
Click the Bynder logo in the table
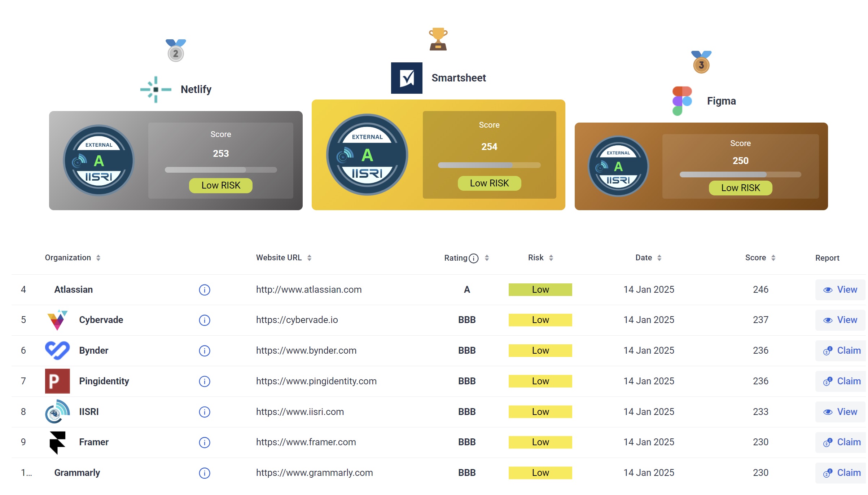(57, 350)
